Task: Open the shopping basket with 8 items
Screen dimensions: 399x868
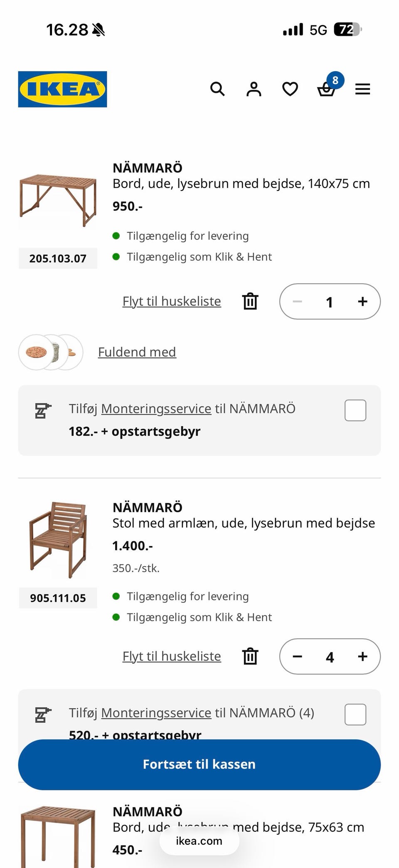Action: point(327,89)
